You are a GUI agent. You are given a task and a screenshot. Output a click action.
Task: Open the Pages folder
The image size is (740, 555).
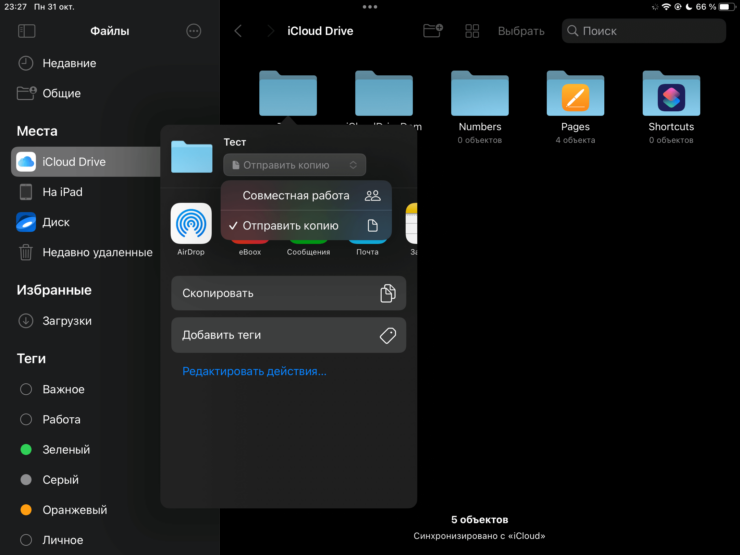pos(575,95)
